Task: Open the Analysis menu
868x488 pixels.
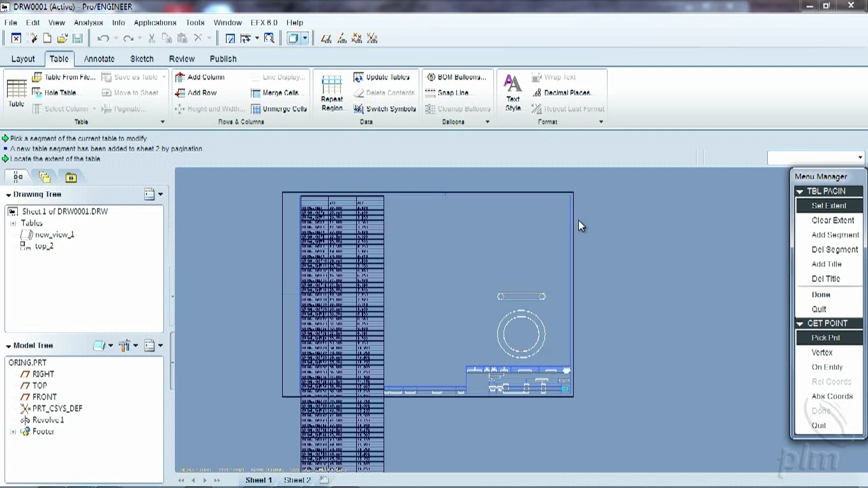Action: pos(88,22)
